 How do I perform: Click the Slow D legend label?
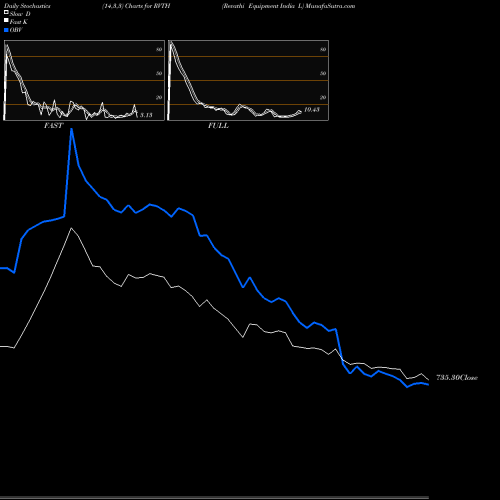click(20, 14)
